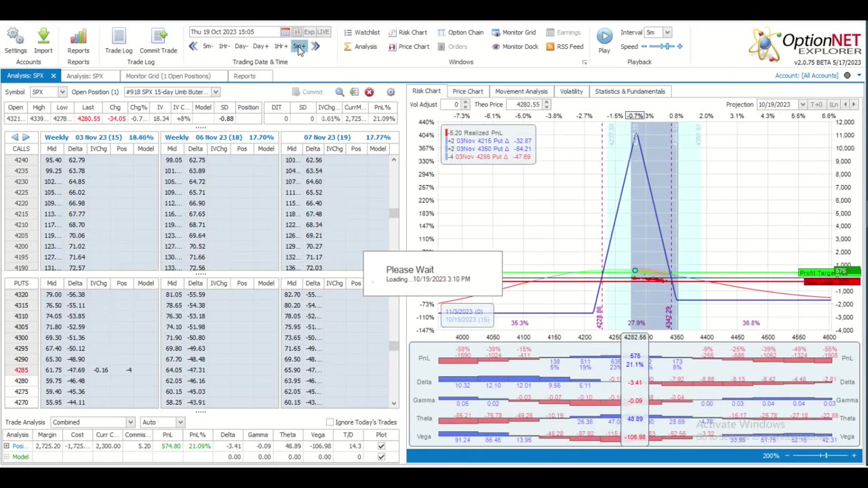
Task: Jump back with double left arrows
Action: 193,46
